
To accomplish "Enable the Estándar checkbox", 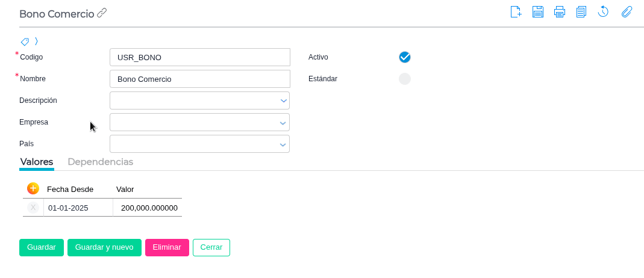I will (405, 79).
